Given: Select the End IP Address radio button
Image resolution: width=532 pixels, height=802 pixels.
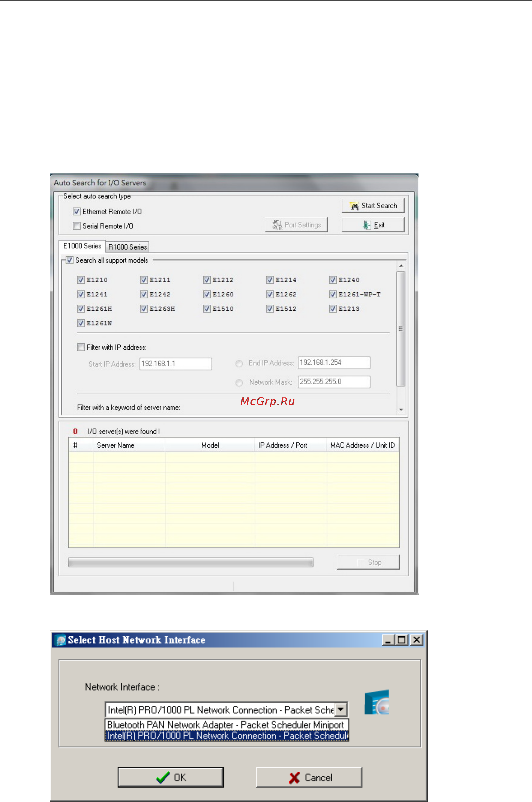Looking at the screenshot, I should (x=239, y=363).
